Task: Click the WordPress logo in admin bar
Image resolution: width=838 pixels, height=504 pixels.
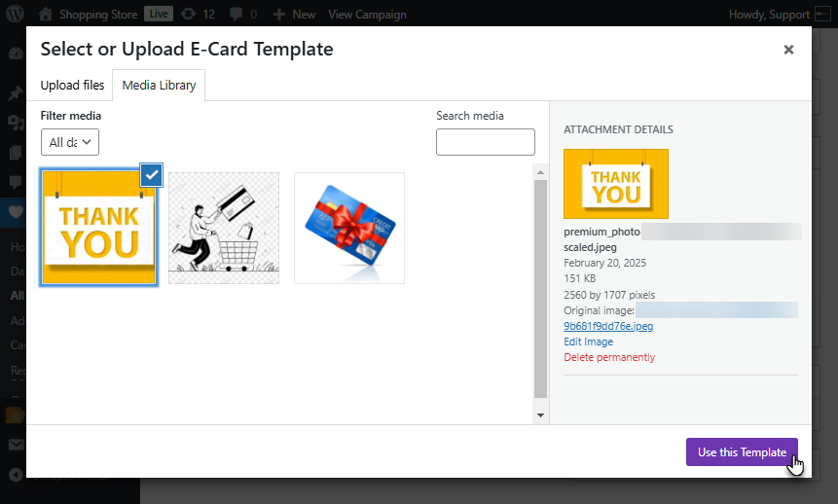Action: point(17,15)
